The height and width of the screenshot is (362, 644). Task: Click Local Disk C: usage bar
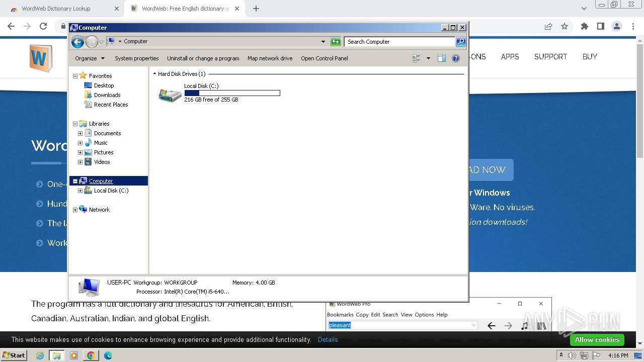[232, 93]
